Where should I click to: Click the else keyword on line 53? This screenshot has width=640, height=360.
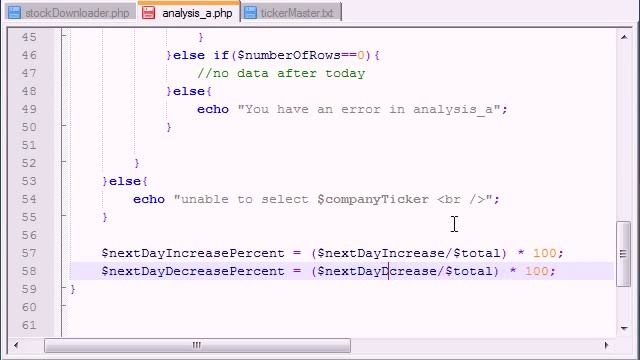pyautogui.click(x=125, y=181)
